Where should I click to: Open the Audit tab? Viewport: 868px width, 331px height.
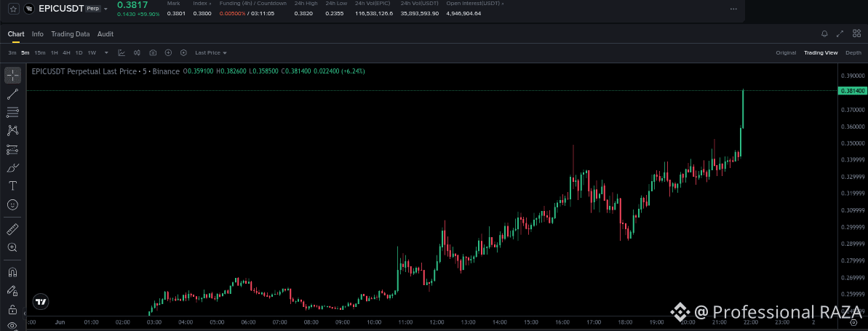105,33
